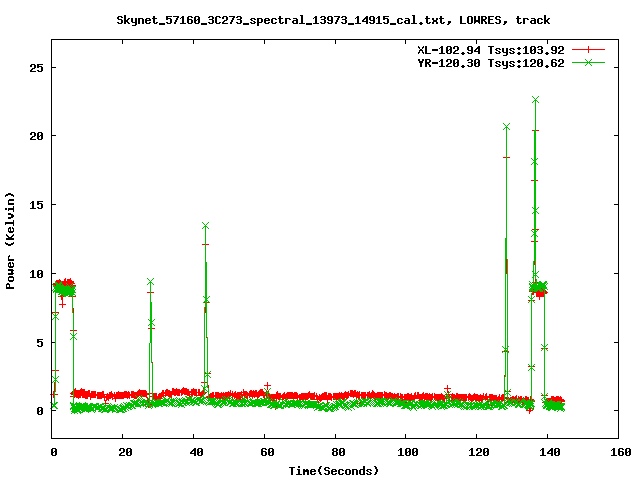
Task: Click the green spike peak near 20.7 K
Action: [507, 127]
